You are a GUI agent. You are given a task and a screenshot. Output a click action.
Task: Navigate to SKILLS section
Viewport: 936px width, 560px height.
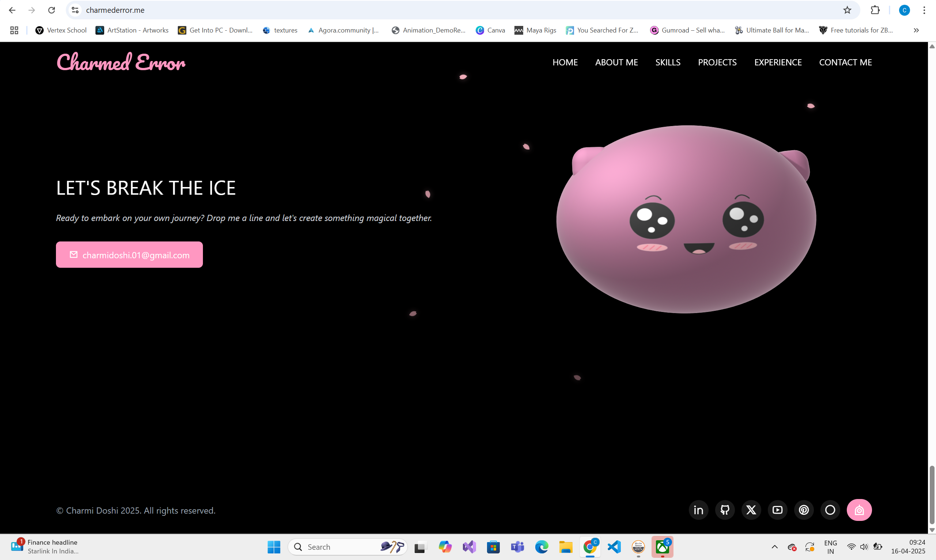pyautogui.click(x=668, y=62)
